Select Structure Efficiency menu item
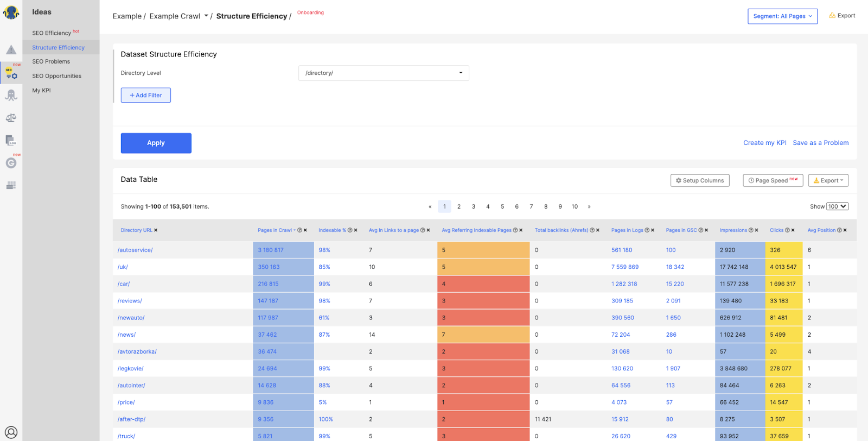This screenshot has height=441, width=868. click(58, 47)
